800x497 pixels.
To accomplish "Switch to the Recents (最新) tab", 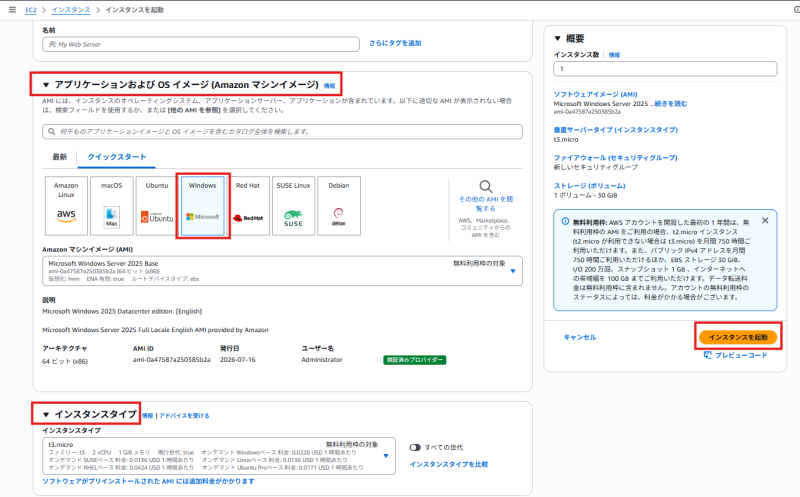I will pyautogui.click(x=60, y=157).
